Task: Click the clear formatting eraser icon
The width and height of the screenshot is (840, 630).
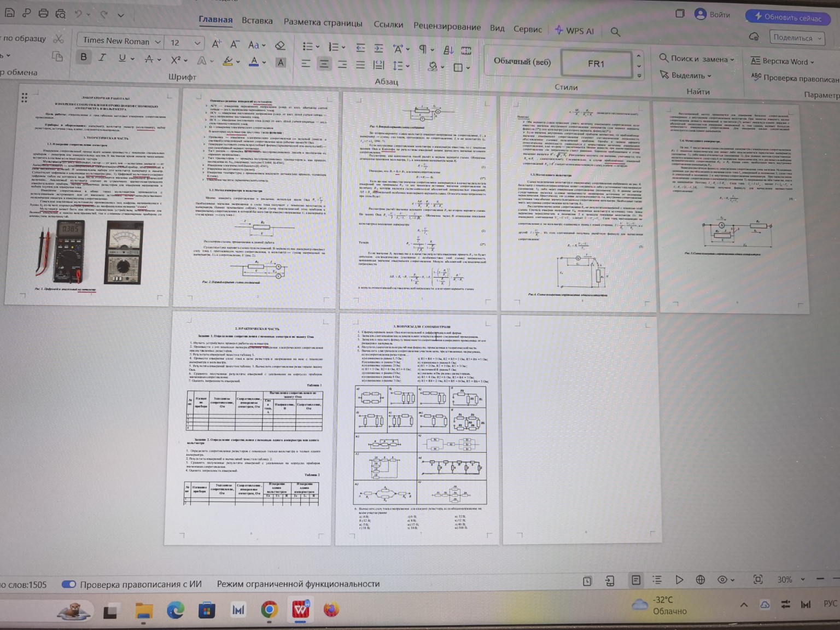Action: coord(280,45)
